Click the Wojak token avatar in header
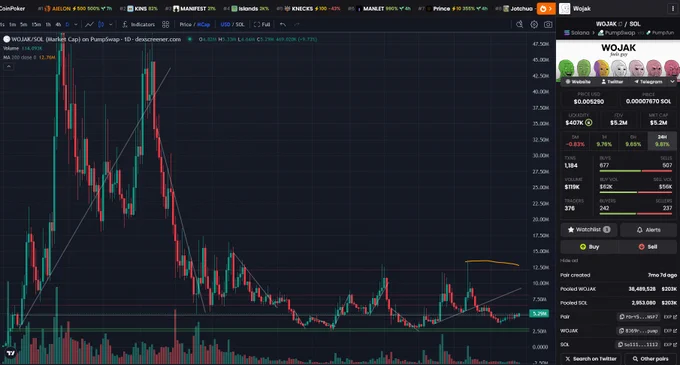The image size is (680, 365). coord(564,8)
